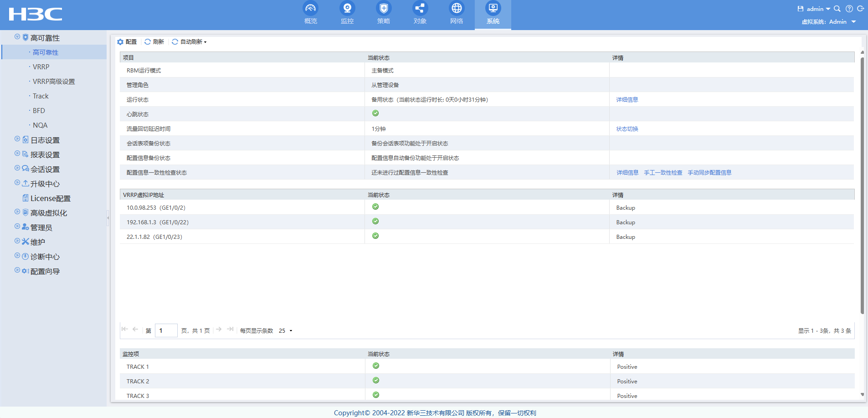Open the 对象 objects icon

click(x=420, y=8)
